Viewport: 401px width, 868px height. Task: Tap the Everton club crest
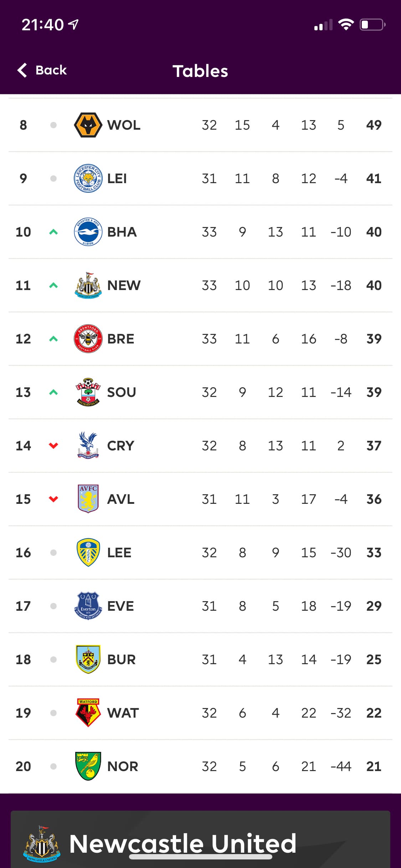88,606
